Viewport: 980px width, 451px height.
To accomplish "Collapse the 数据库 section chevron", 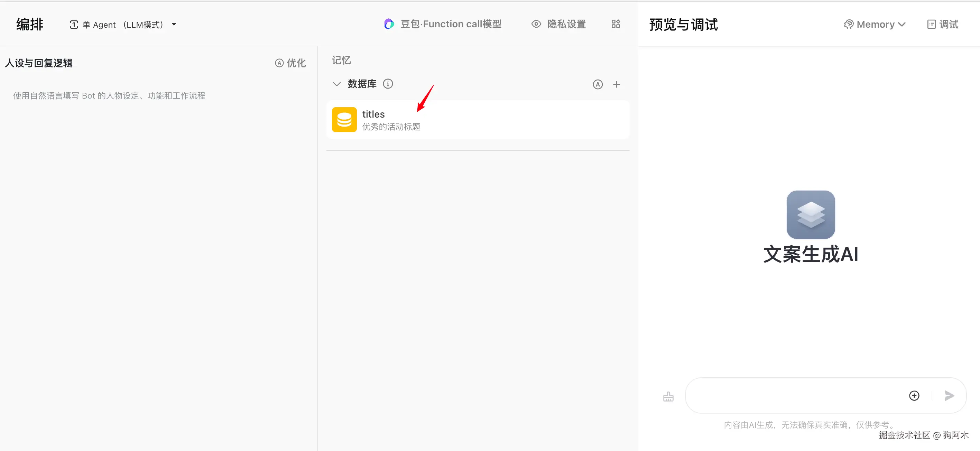I will [x=336, y=84].
